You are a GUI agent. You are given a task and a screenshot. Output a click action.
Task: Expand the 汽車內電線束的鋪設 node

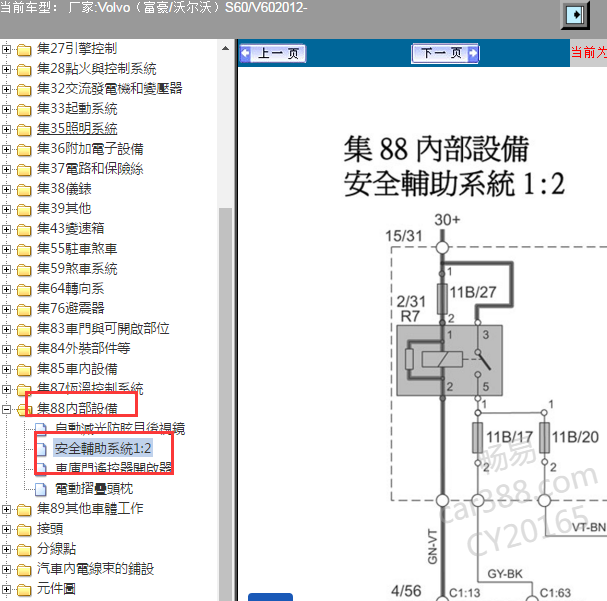tap(6, 570)
